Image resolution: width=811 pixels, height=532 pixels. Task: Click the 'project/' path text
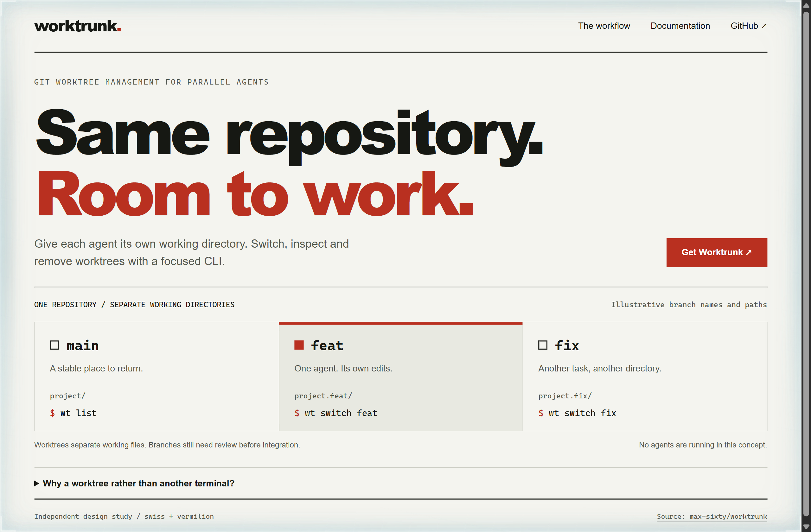67,396
